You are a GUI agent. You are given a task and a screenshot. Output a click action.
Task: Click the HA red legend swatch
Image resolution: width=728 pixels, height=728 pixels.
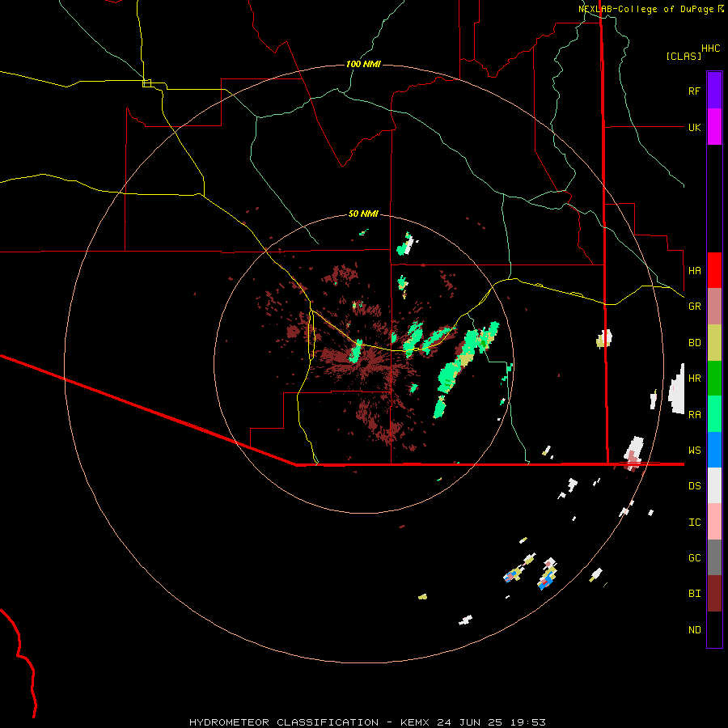714,270
